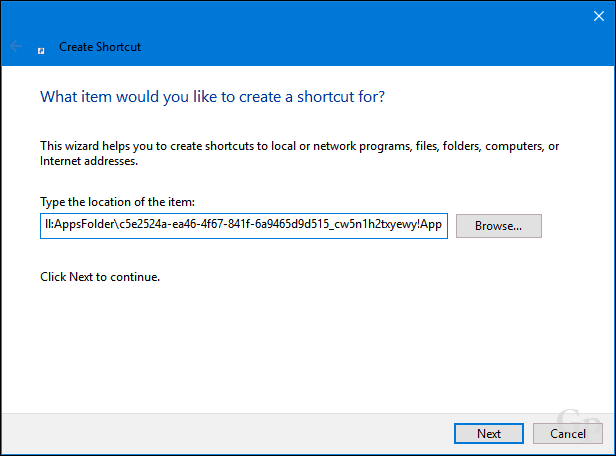Go back with the arrow icon

16,46
